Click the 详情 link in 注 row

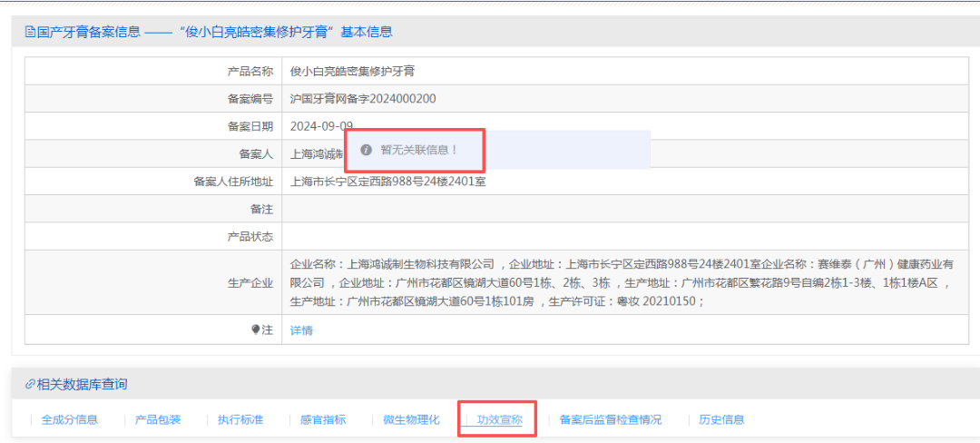(301, 330)
